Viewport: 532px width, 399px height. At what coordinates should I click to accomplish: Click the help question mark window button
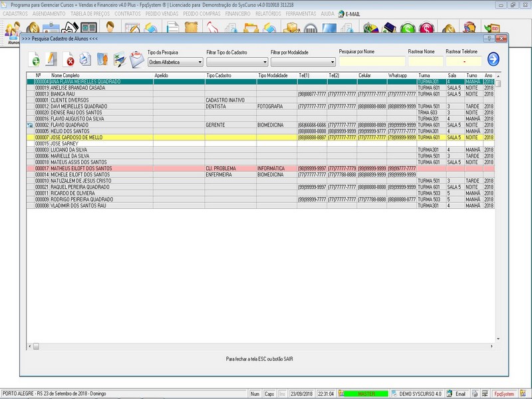coord(489,39)
